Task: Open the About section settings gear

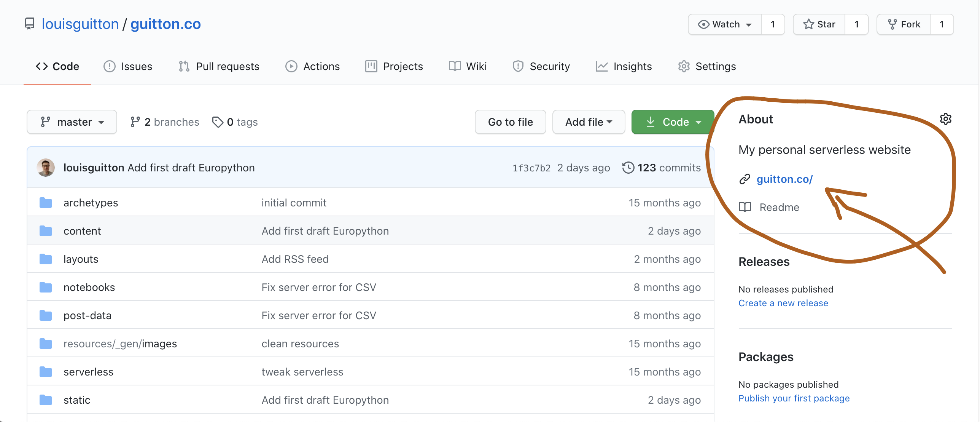Action: [x=946, y=119]
